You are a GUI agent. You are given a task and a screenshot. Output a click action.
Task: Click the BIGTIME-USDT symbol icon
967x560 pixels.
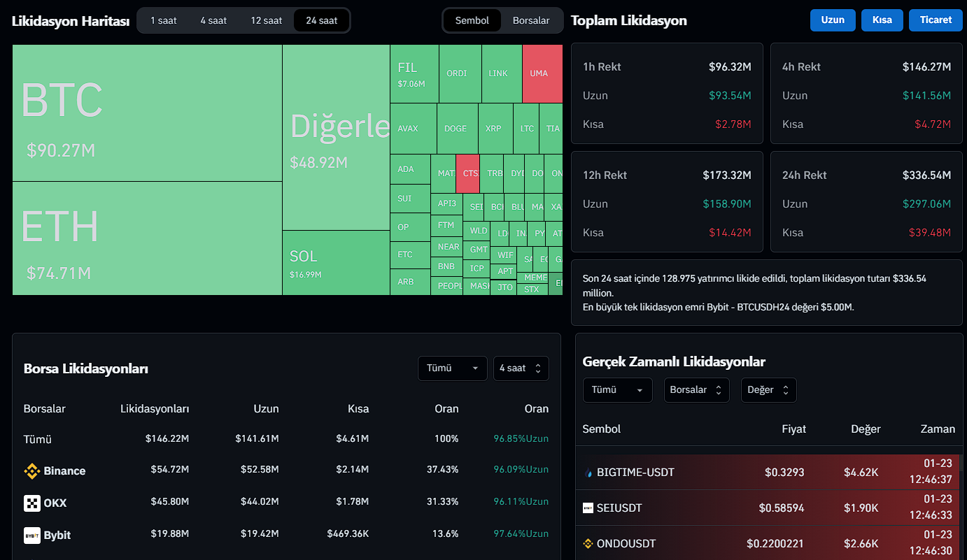[588, 473]
